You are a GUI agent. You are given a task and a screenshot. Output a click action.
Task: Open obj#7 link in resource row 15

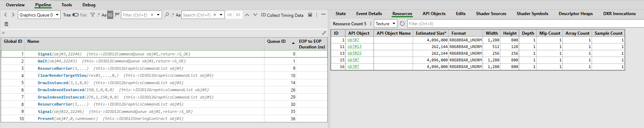353,60
